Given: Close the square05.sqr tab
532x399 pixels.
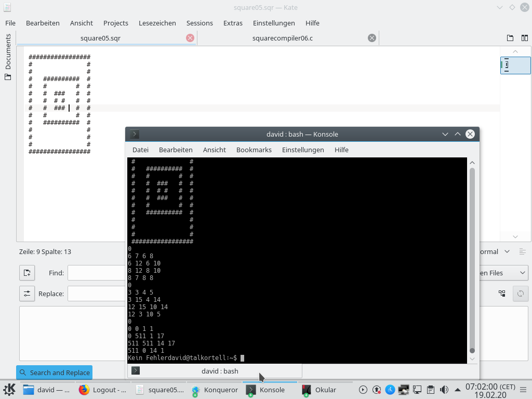Looking at the screenshot, I should click(190, 38).
